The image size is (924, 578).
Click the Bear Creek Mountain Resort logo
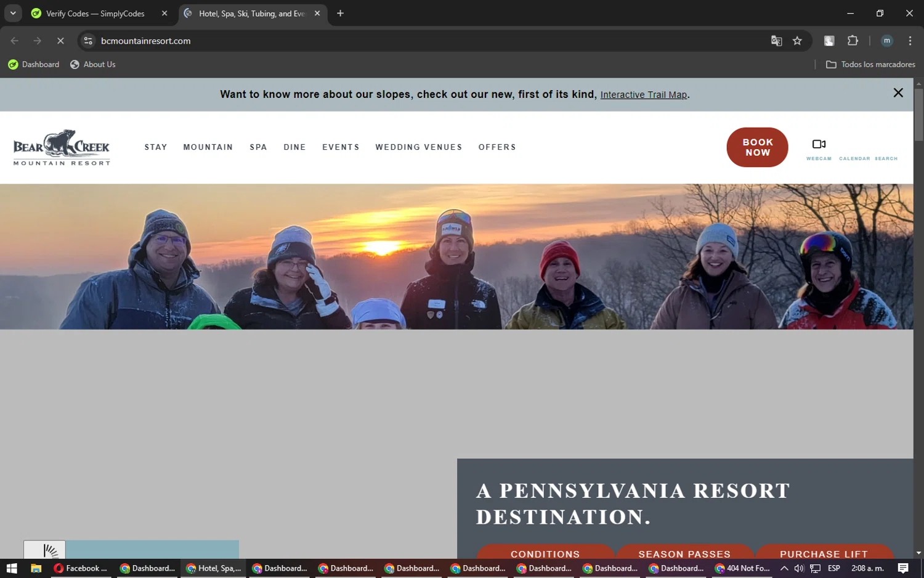tap(62, 147)
